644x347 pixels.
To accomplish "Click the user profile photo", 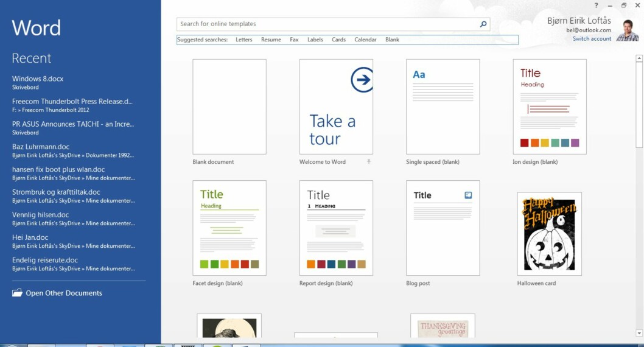I will pos(628,30).
